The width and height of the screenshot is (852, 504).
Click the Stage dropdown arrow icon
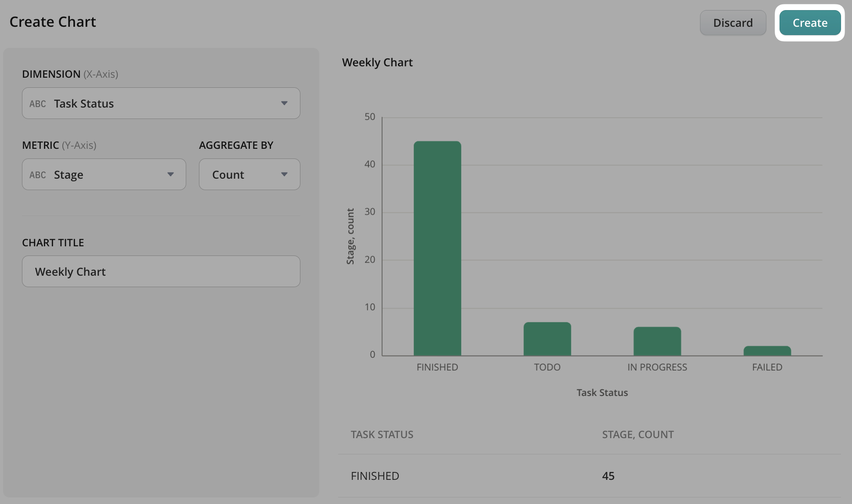click(x=170, y=174)
